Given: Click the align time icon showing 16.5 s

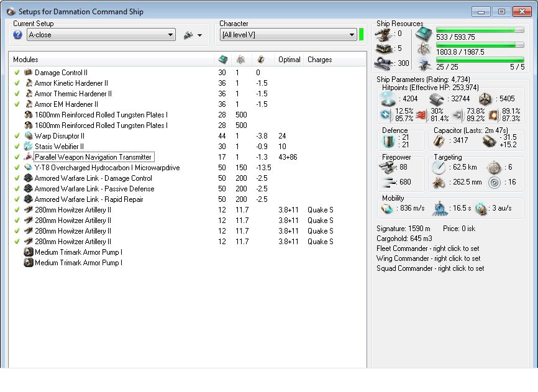Looking at the screenshot, I should [440, 208].
